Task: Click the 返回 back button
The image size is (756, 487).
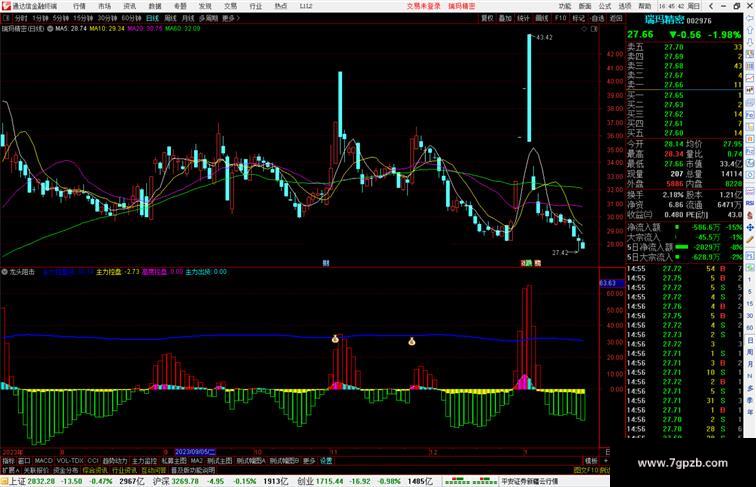Action: [616, 18]
